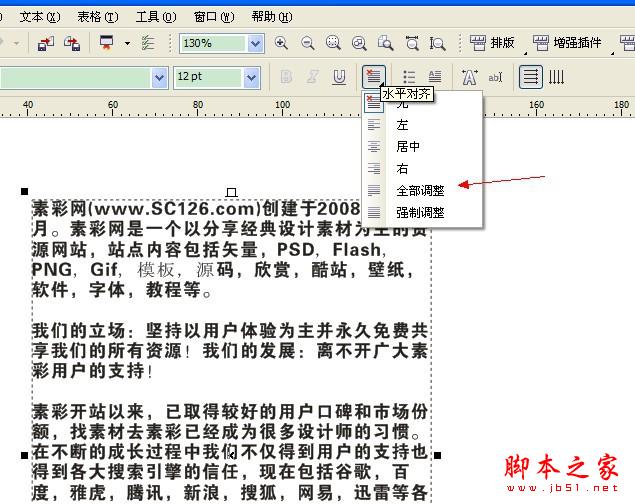The height and width of the screenshot is (504, 635).
Task: Open the 窗口(W) menu
Action: [214, 17]
